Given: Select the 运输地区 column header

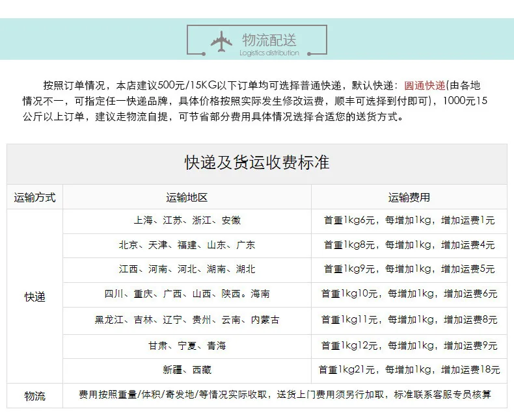Looking at the screenshot, I should [x=187, y=198].
